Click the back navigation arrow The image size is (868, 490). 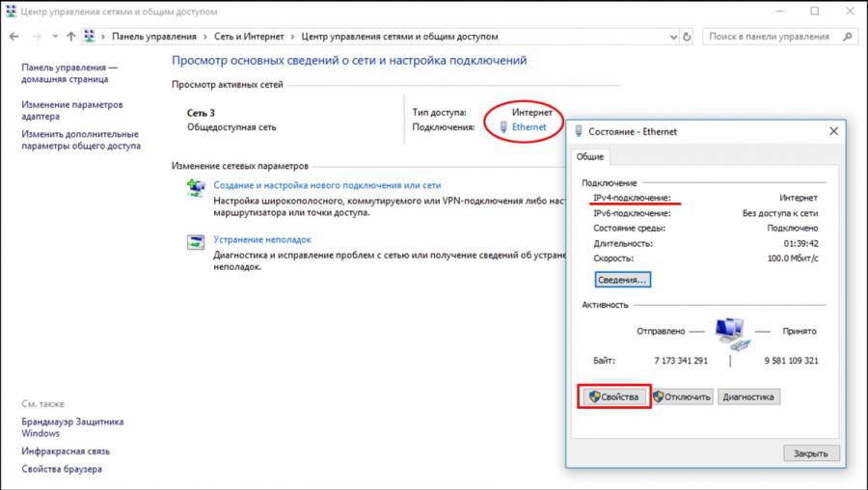(x=14, y=37)
